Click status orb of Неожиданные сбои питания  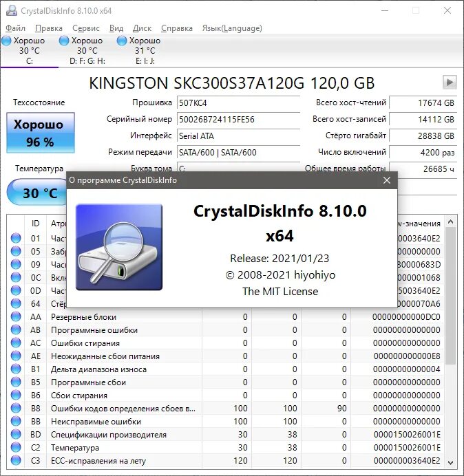point(16,356)
